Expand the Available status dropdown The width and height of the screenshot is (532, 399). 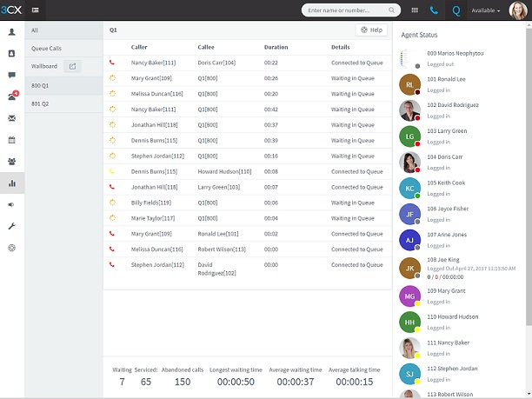tap(486, 10)
